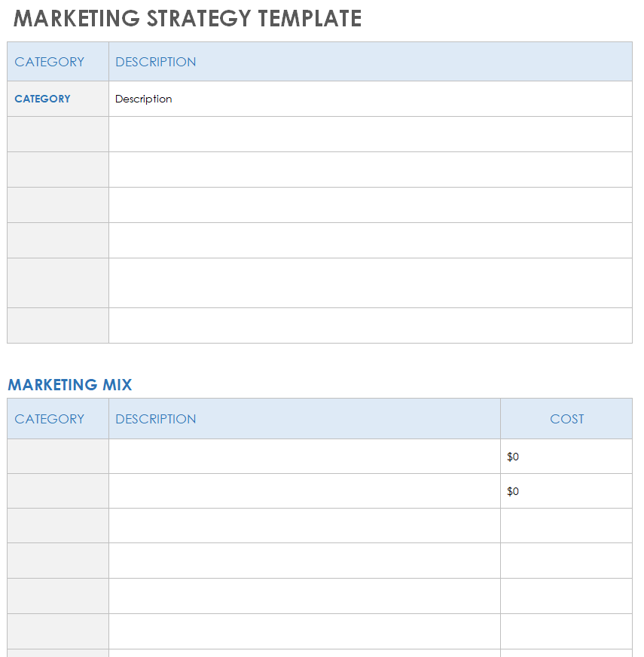Click the bold CATEGORY cell in first row

click(x=58, y=99)
